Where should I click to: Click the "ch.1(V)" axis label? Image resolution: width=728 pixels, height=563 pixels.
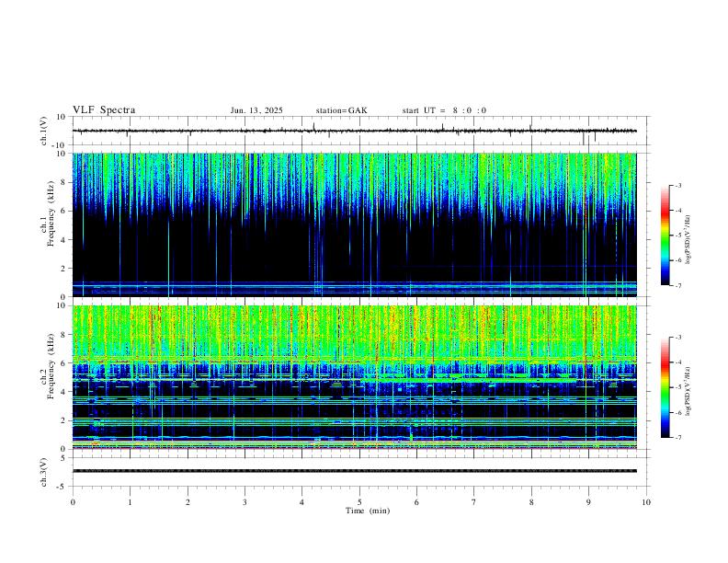[x=44, y=131]
